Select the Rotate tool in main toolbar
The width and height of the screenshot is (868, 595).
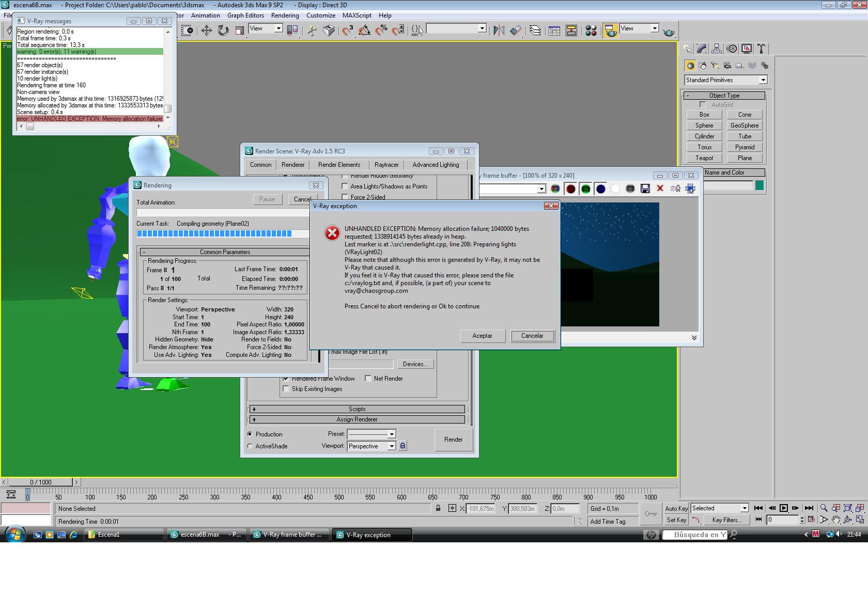[x=223, y=30]
